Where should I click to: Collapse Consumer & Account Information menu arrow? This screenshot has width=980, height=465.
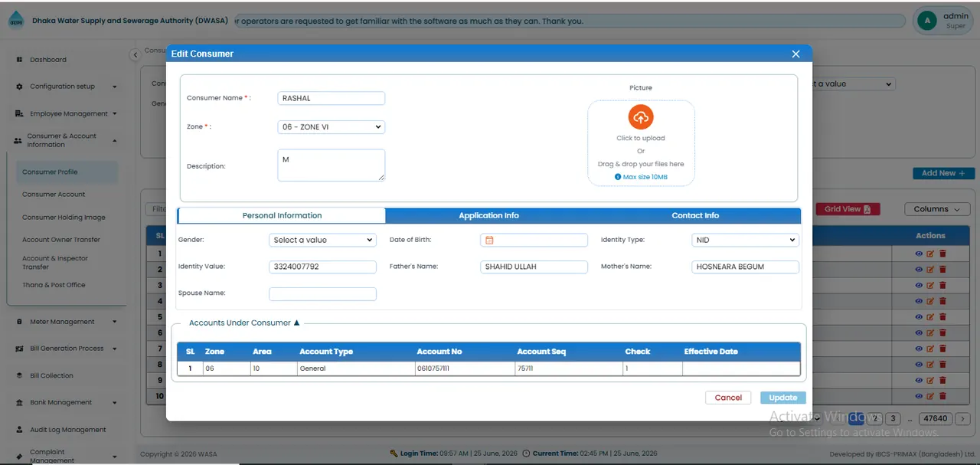point(115,141)
